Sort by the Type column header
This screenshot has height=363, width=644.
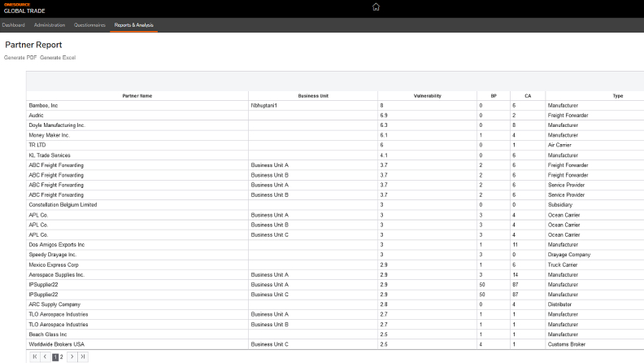(x=617, y=96)
